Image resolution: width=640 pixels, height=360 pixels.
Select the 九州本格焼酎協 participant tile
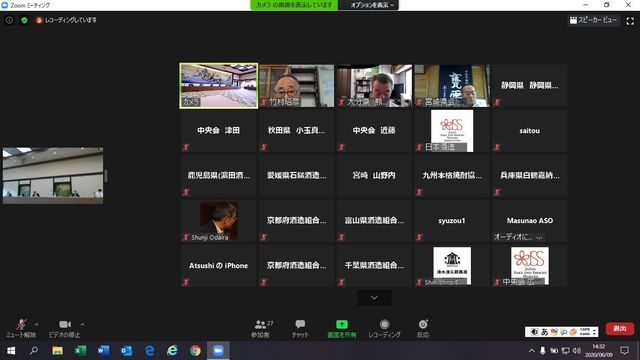452,176
